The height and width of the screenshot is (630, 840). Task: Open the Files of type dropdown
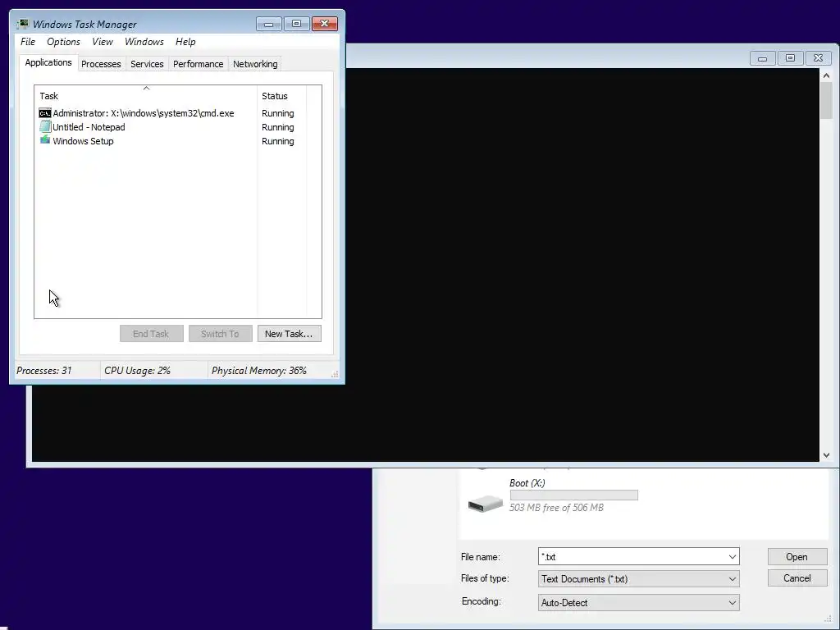(x=638, y=579)
